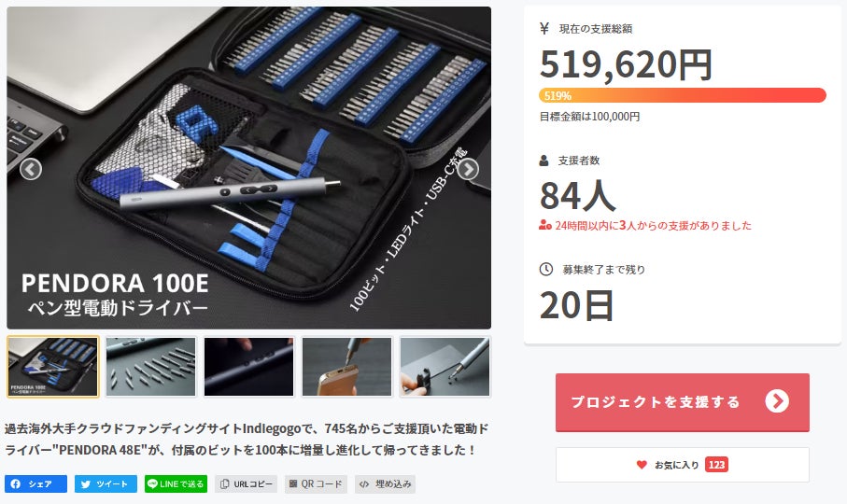Click the 519% funding progress bar
The width and height of the screenshot is (847, 504).
(x=683, y=95)
